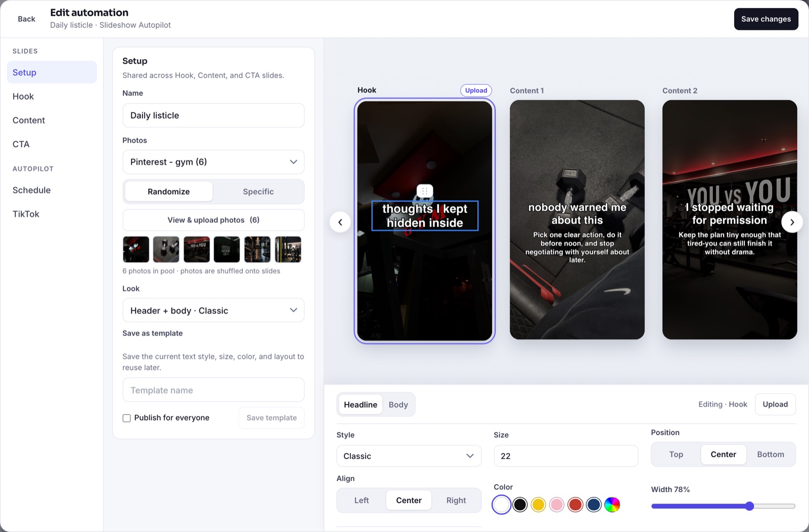Grab the drag handle above the hook headline

click(x=425, y=191)
